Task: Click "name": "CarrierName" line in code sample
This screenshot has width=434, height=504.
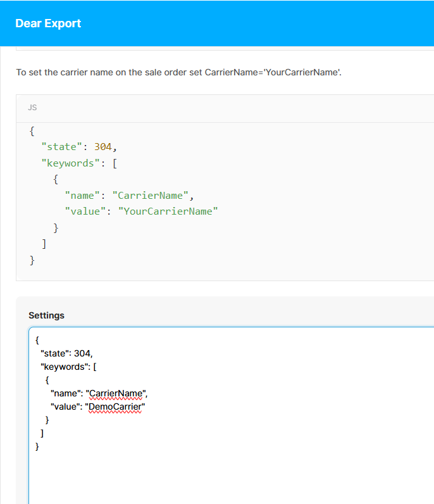Action: (x=130, y=196)
